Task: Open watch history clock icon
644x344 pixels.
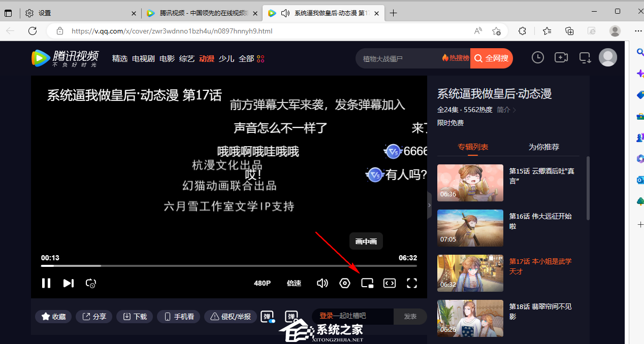Action: pyautogui.click(x=538, y=58)
